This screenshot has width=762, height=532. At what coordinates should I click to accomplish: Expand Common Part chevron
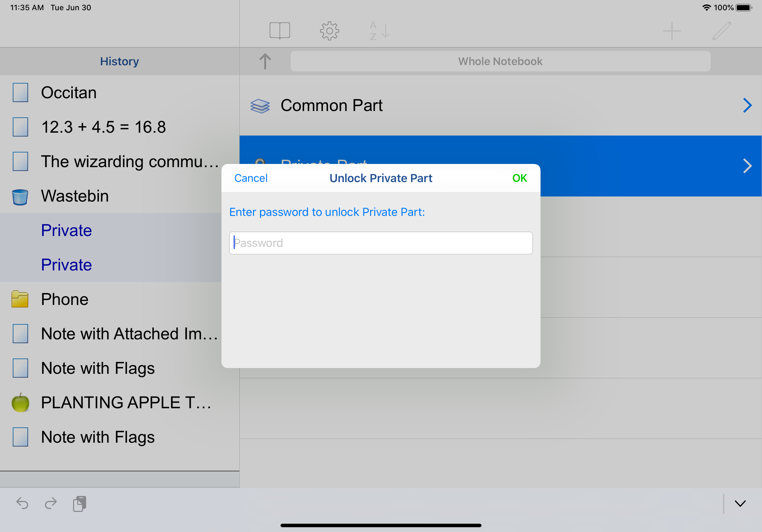tap(747, 106)
